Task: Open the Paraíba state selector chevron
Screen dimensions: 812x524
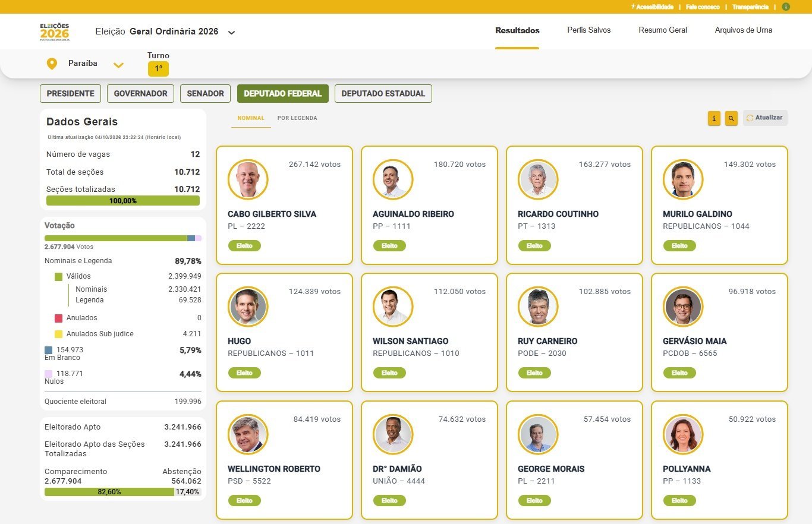Action: tap(118, 65)
